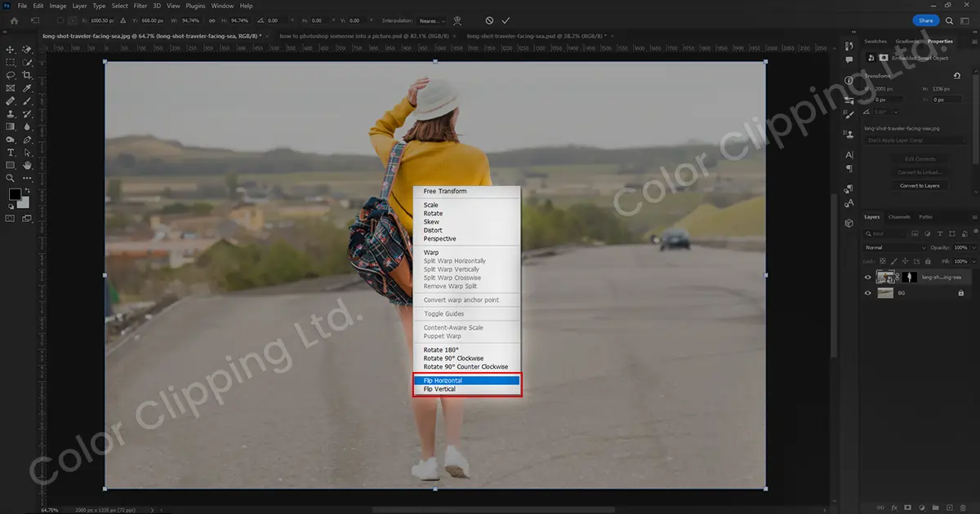This screenshot has height=514, width=980.
Task: Hide the BG layer
Action: tap(868, 293)
